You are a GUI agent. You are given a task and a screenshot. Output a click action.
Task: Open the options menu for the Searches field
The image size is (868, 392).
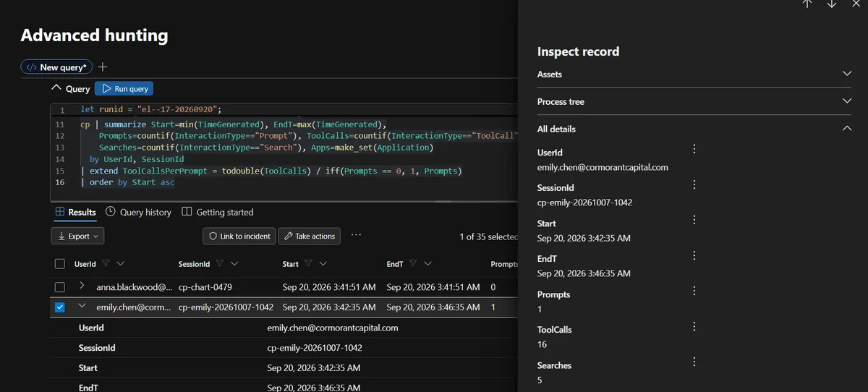click(x=694, y=362)
